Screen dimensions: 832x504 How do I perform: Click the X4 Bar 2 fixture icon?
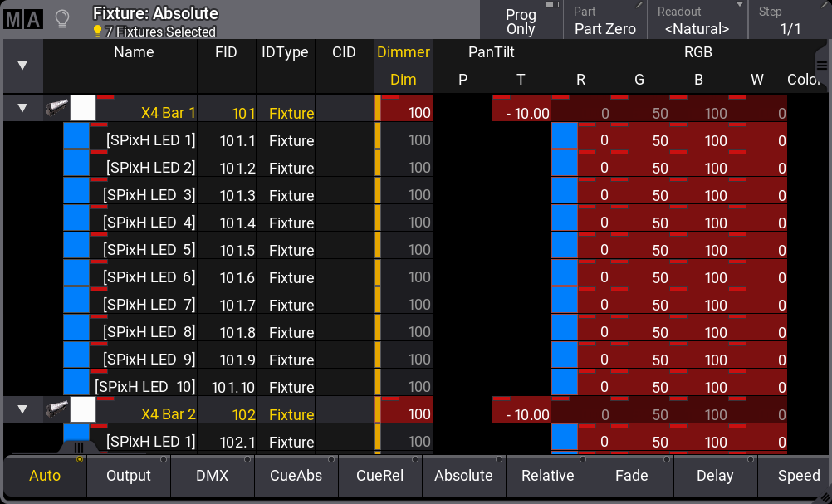(x=57, y=409)
